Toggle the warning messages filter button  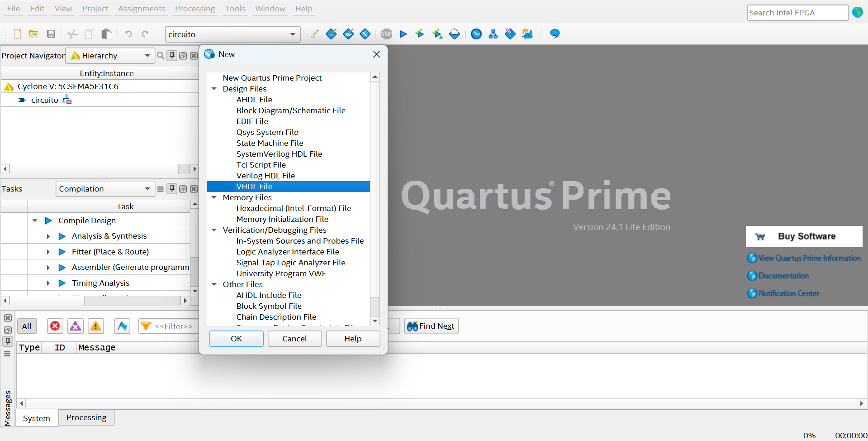(96, 326)
